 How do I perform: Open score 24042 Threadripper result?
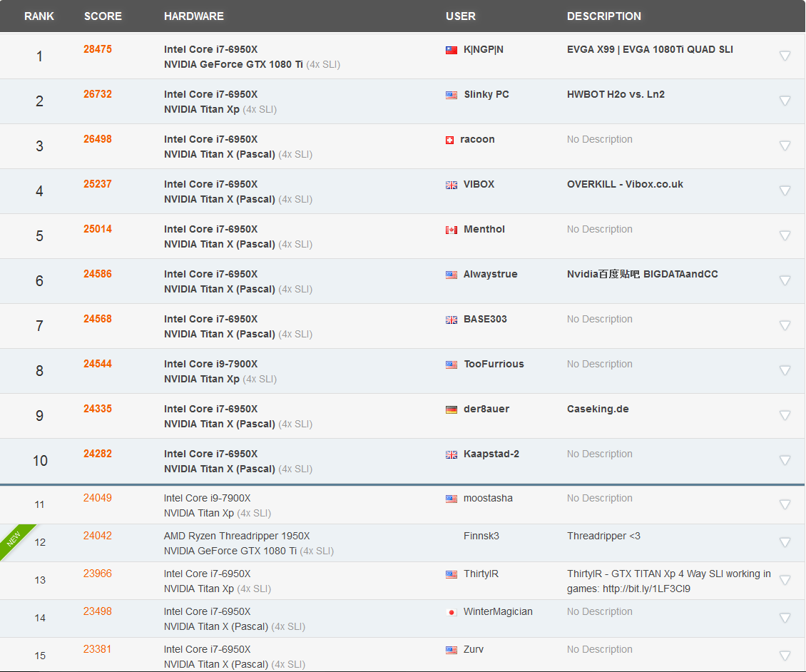[x=98, y=536]
